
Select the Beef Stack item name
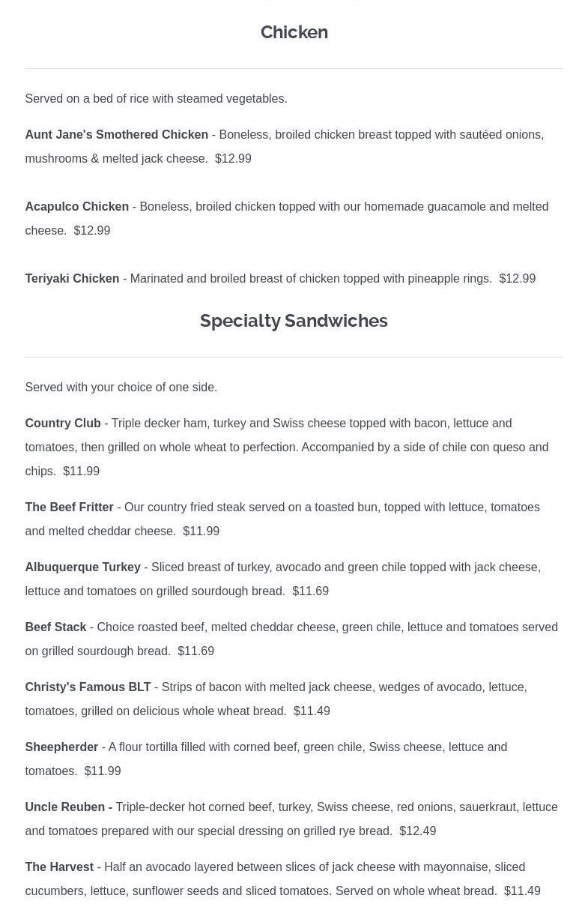(55, 627)
